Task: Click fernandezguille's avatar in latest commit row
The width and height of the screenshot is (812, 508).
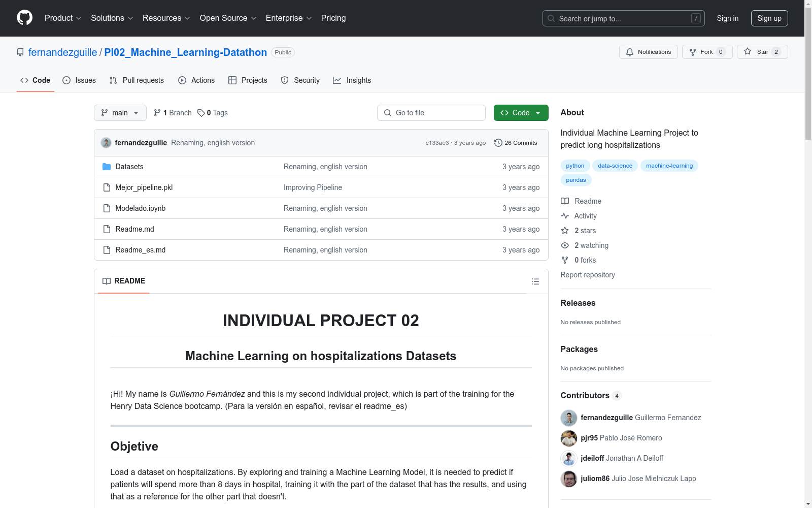Action: click(x=106, y=143)
